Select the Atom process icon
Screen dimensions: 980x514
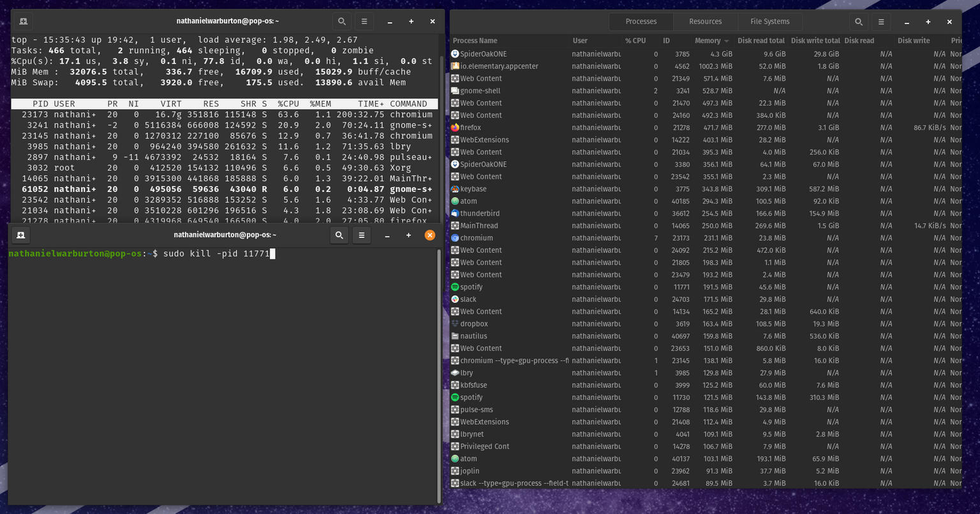point(454,201)
